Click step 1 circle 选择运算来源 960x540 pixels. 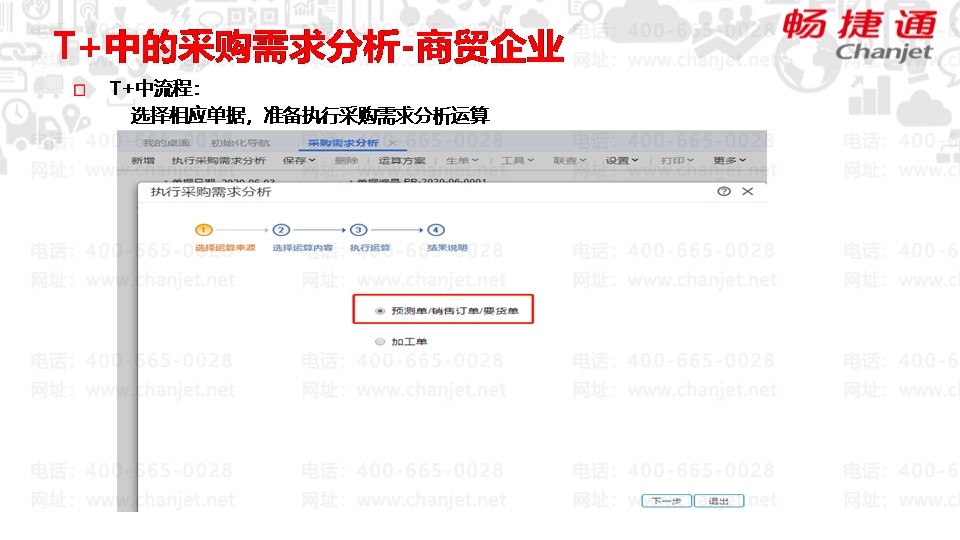pyautogui.click(x=204, y=230)
